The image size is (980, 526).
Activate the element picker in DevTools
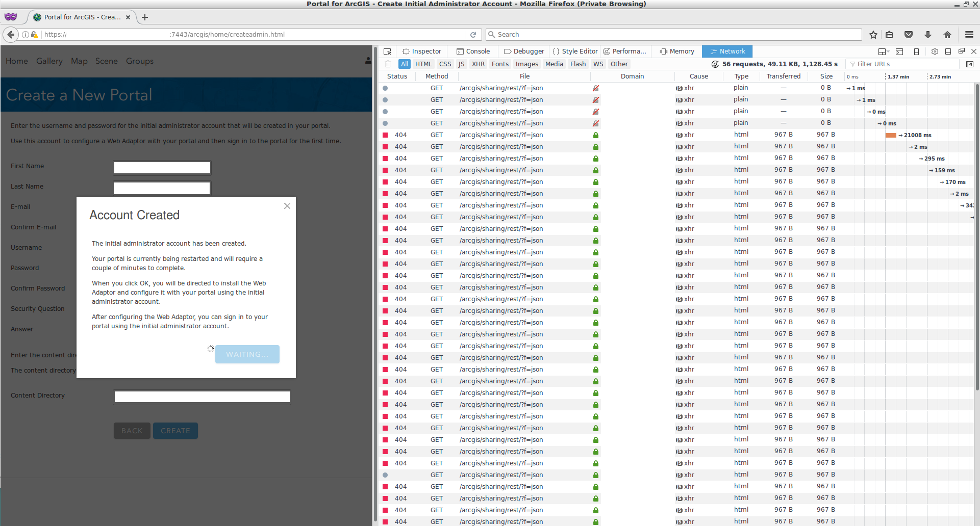pyautogui.click(x=388, y=51)
